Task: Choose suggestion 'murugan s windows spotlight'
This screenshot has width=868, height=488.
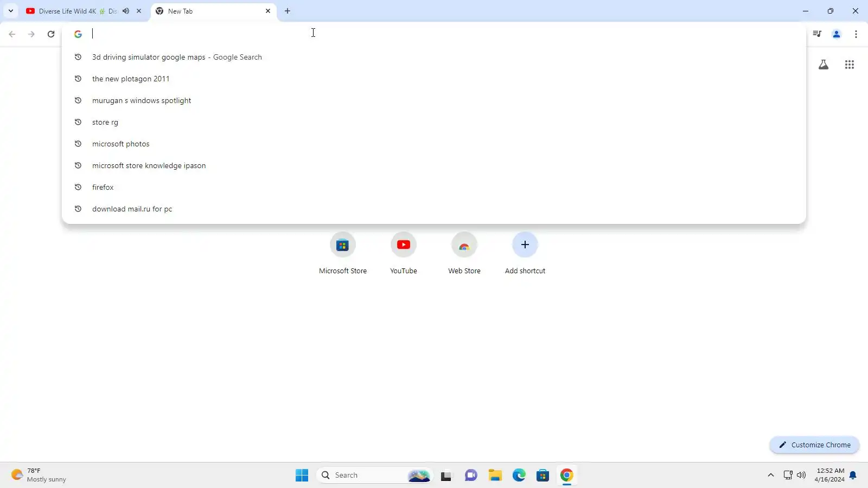Action: 434,100
